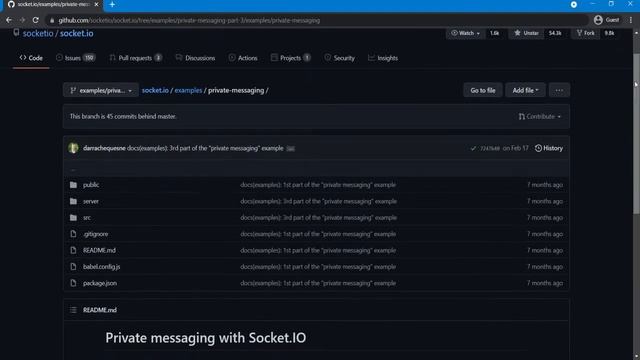Click the commit message ellipsis badge
Screen dimensions: 640x360
click(290, 149)
